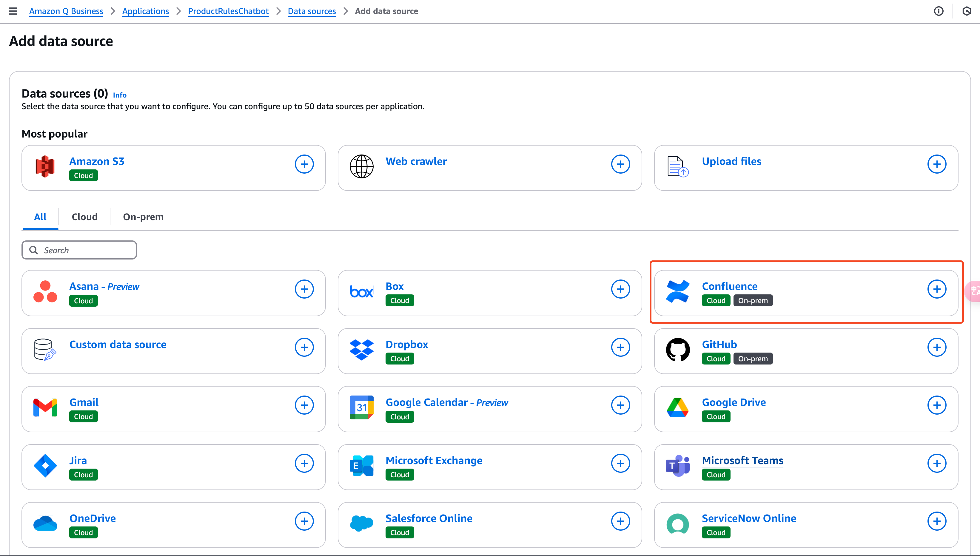Click the Gmail envelope logo

tap(45, 407)
